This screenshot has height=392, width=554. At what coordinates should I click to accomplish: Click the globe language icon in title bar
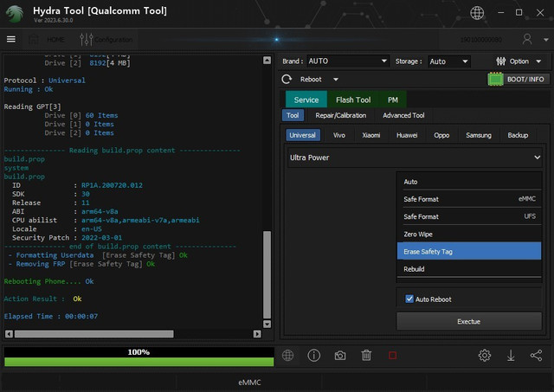coord(477,13)
